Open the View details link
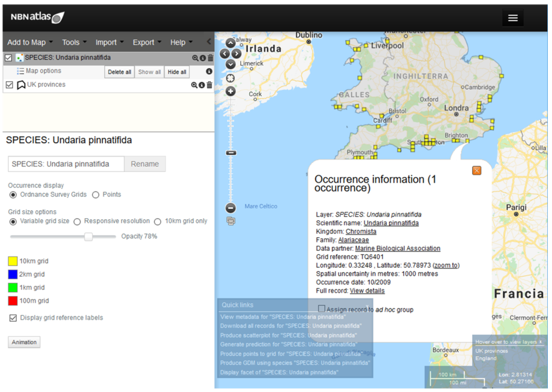Viewport: 552px width, 392px height. (x=367, y=291)
